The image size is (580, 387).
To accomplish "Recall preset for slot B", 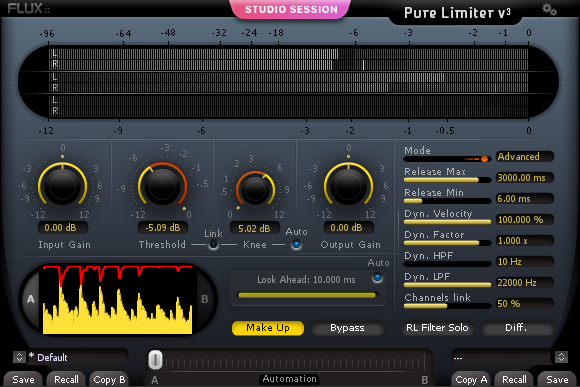I will [x=514, y=380].
